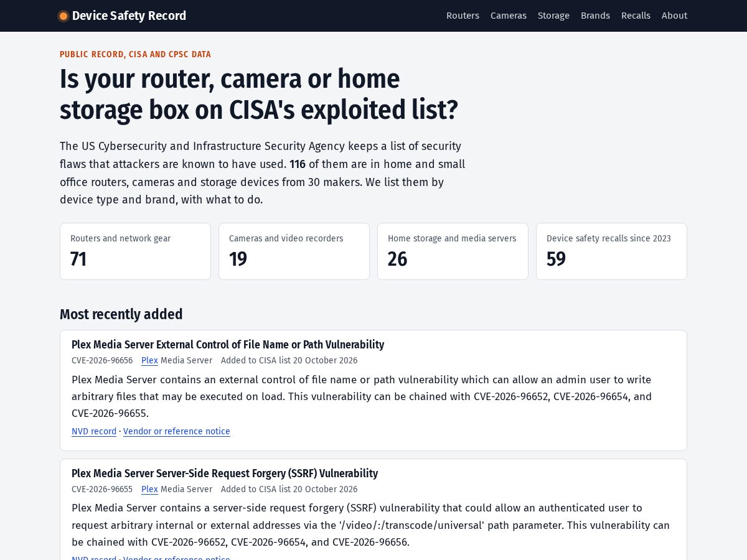The height and width of the screenshot is (560, 747).
Task: Open NVD record link for External Control vulnerability
Action: tap(94, 431)
